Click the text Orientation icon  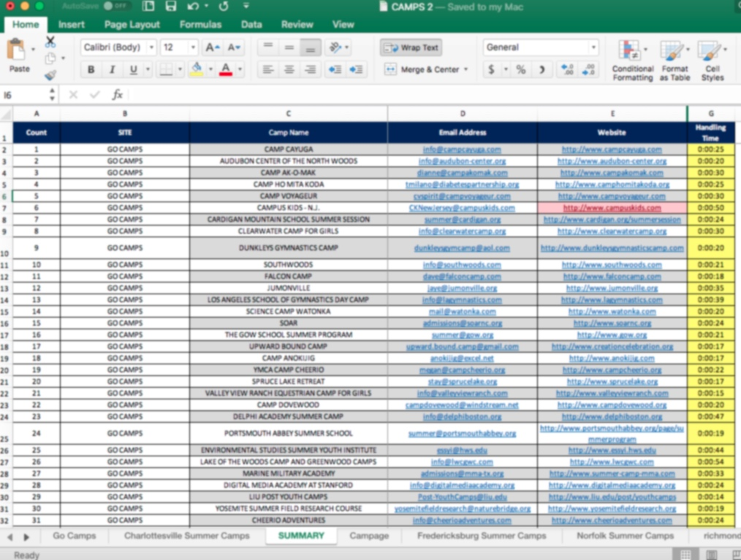(x=335, y=47)
